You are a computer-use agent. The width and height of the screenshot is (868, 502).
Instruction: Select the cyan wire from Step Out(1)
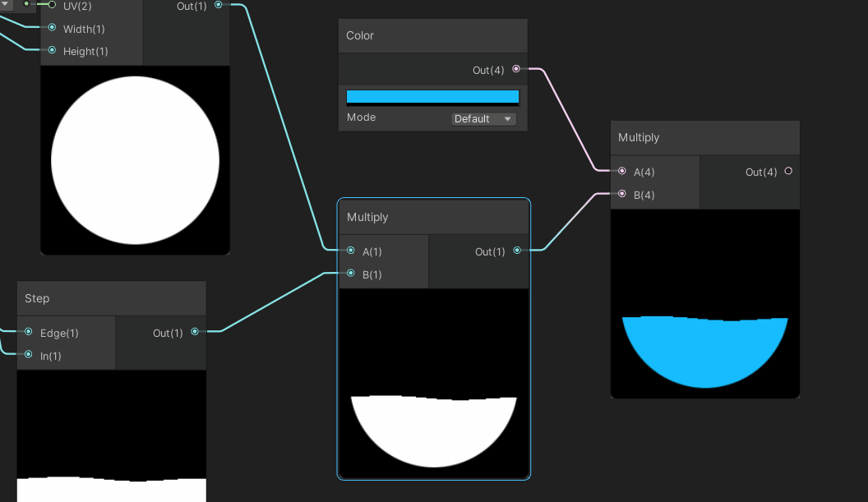point(271,302)
